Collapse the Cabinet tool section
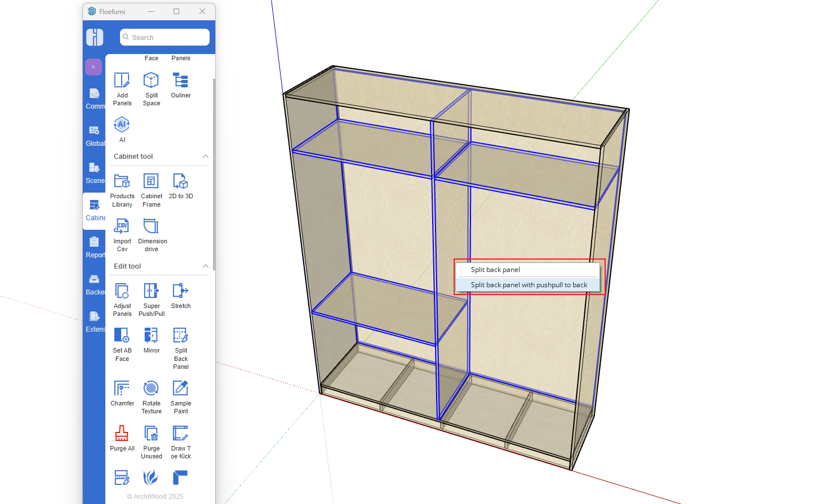The height and width of the screenshot is (504, 817). [x=205, y=157]
